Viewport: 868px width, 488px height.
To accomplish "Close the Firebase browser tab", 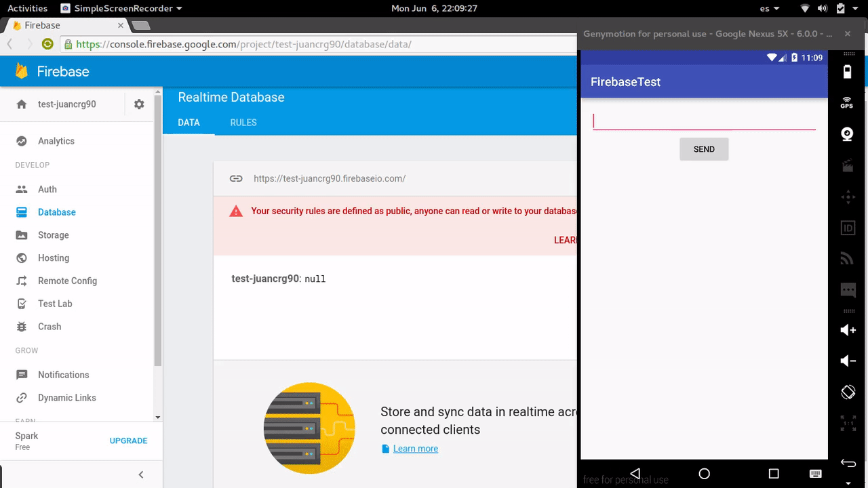I will 121,25.
